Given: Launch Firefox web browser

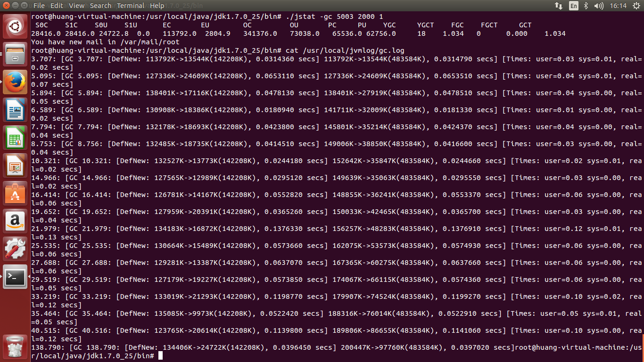Looking at the screenshot, I should [x=15, y=82].
